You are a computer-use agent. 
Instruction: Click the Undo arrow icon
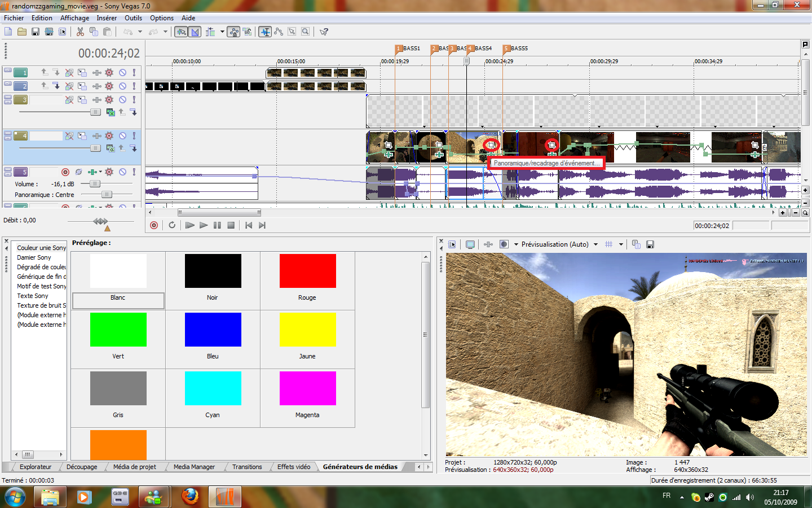tap(128, 32)
